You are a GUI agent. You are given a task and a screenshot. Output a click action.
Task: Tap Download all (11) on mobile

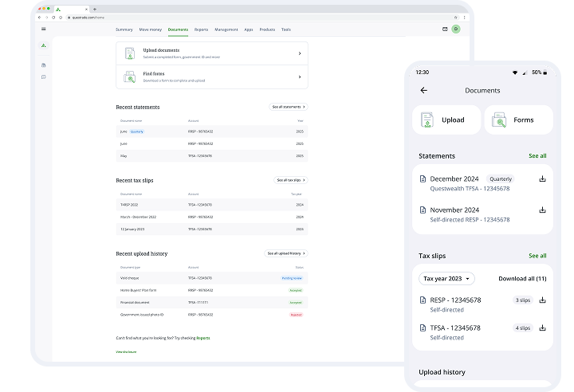coord(522,279)
